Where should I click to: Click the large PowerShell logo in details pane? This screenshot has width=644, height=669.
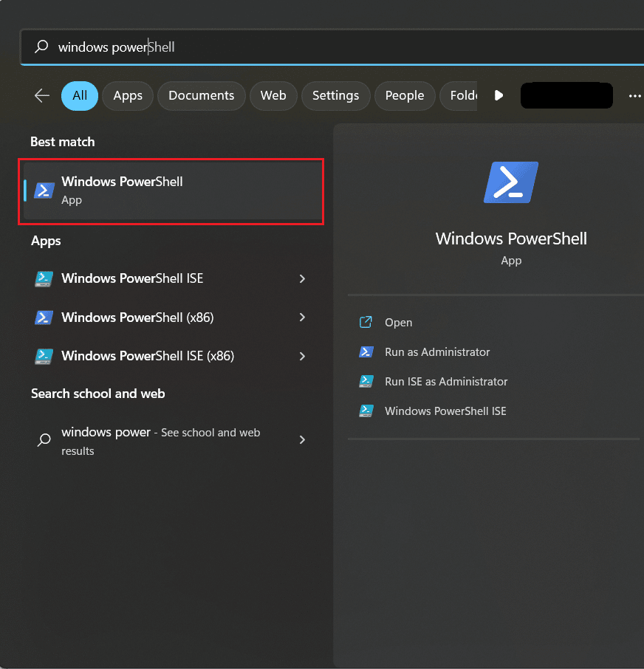[x=511, y=182]
